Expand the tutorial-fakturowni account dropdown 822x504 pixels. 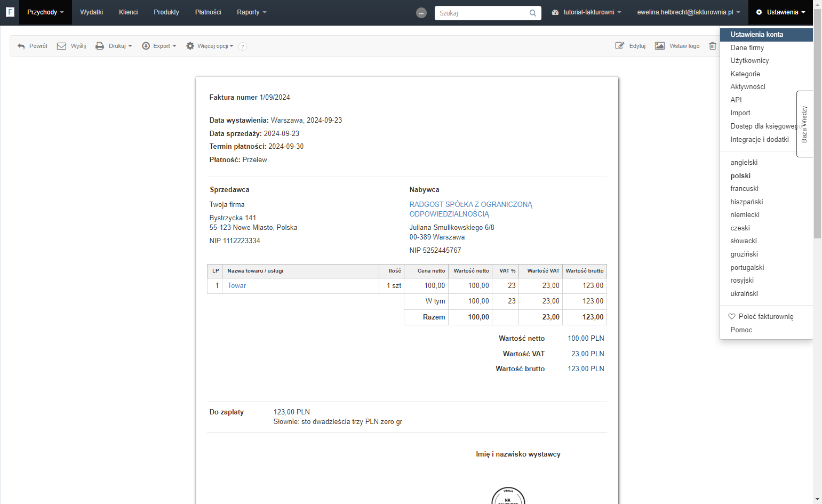point(586,12)
